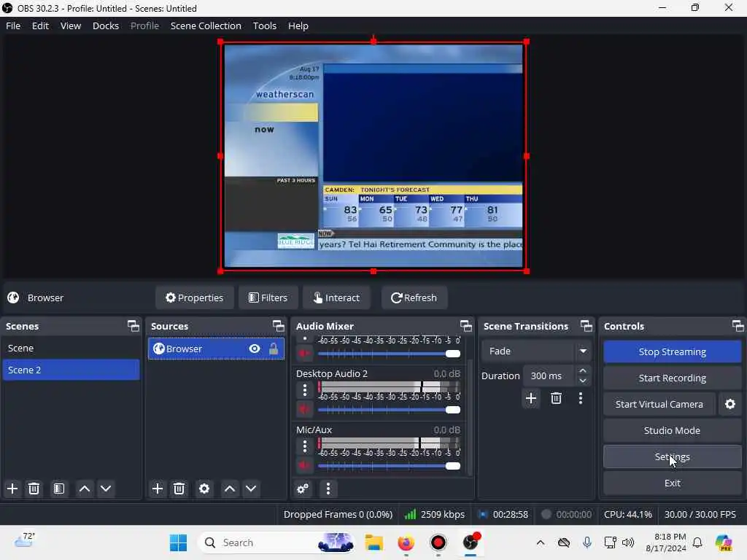Undock the Audio Mixer panel
747x560 pixels.
coord(466,326)
